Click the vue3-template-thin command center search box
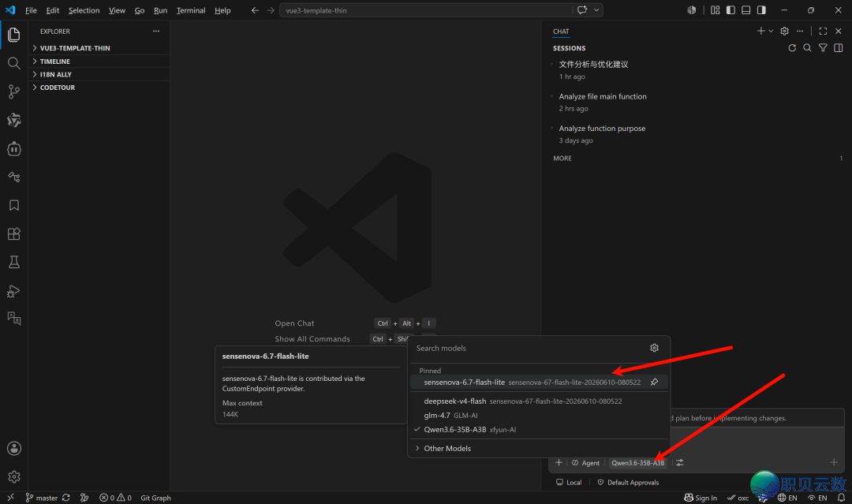 click(427, 10)
